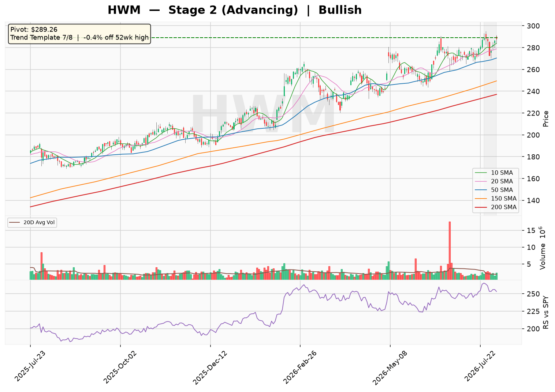This screenshot has height=392, width=555.
Task: Click the "Price" y-axis label
Action: point(546,119)
